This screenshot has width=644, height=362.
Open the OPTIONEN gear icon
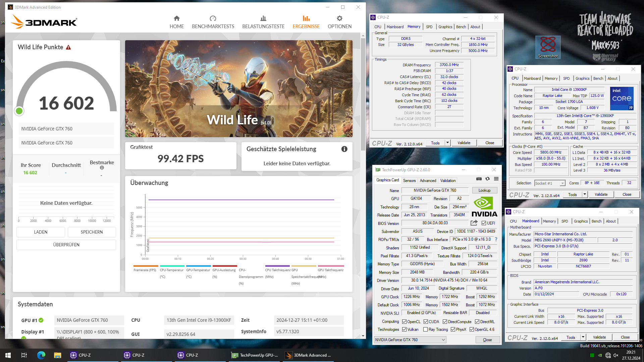340,18
